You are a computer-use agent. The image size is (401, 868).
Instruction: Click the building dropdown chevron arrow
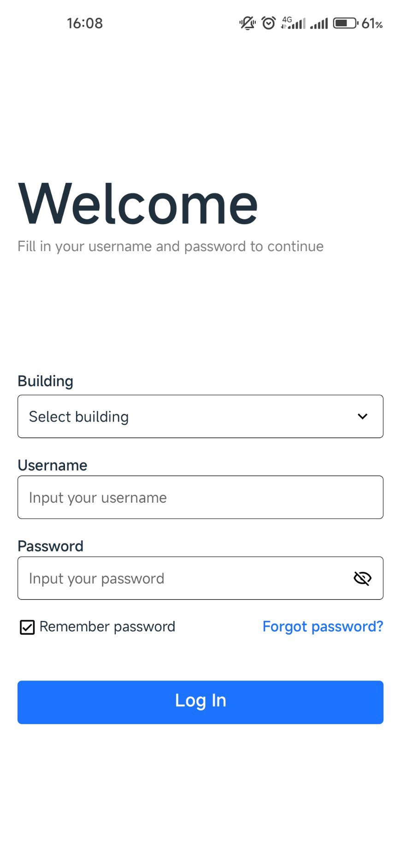point(363,416)
